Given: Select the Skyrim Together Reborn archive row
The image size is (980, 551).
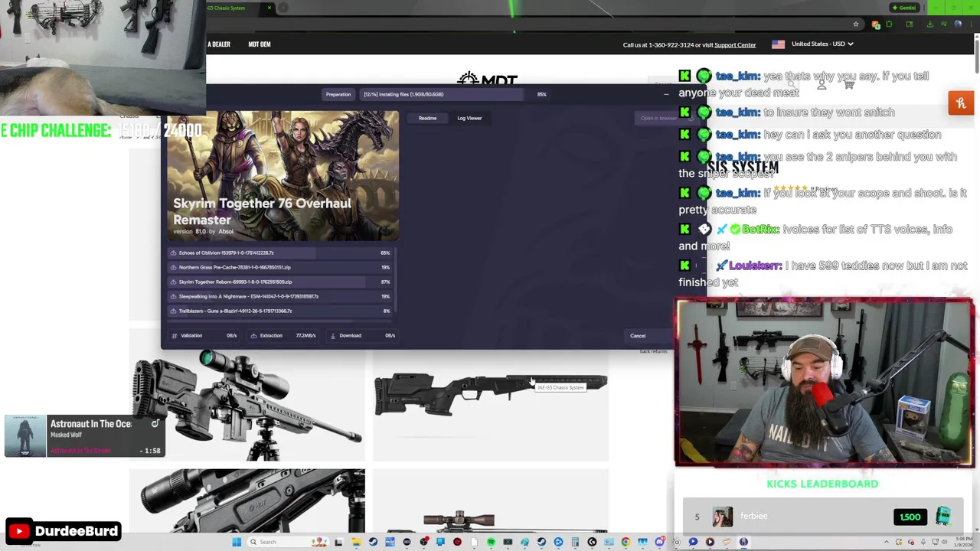Looking at the screenshot, I should (281, 282).
